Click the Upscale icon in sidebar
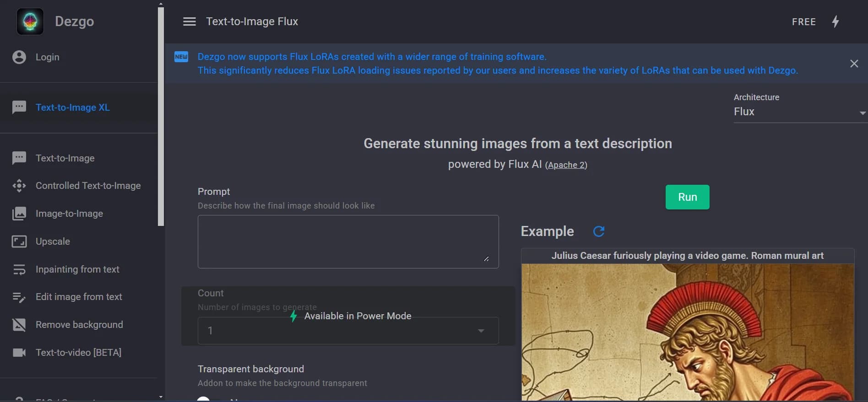868x402 pixels. point(19,241)
